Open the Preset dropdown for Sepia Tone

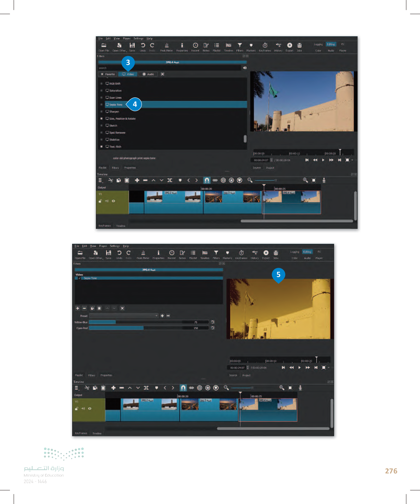coord(123,316)
